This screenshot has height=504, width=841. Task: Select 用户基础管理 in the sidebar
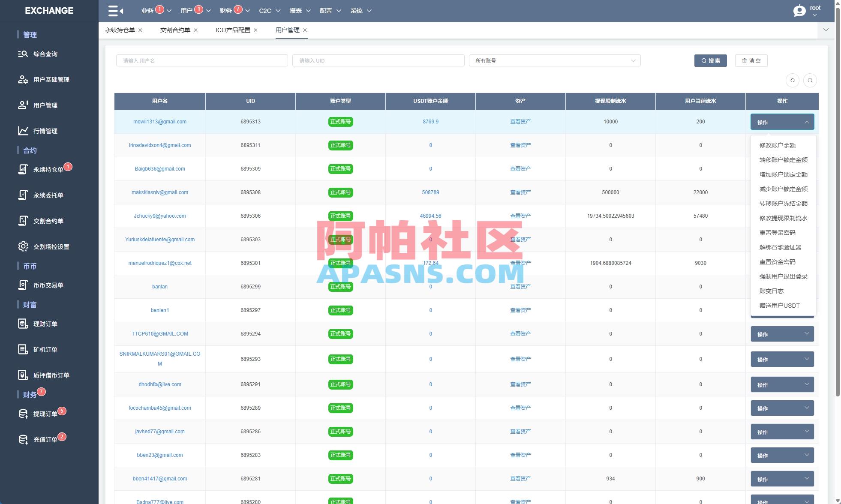pos(50,79)
